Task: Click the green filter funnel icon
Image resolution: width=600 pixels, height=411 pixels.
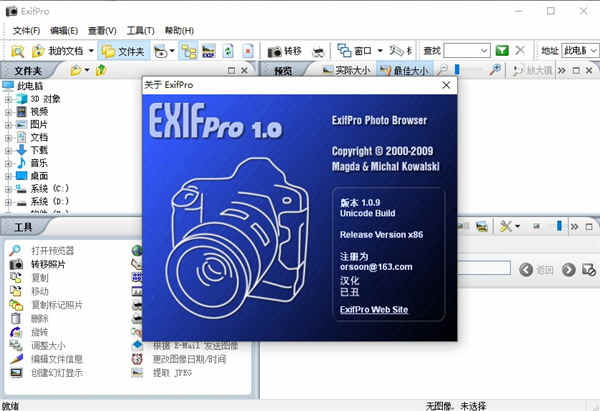Action: tap(502, 51)
